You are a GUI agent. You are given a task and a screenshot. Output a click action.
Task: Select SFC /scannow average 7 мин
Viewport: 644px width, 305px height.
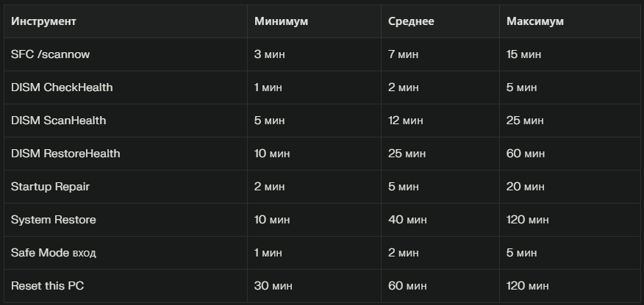(404, 54)
